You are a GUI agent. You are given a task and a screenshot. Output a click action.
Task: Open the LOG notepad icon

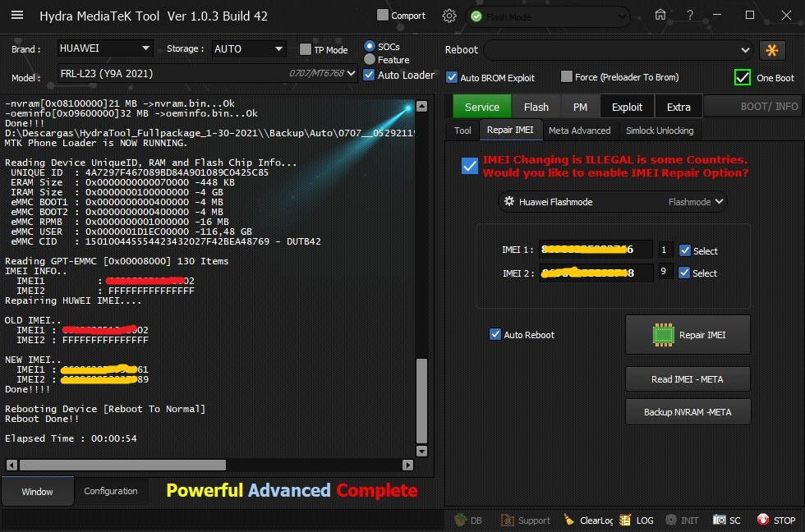[x=626, y=520]
